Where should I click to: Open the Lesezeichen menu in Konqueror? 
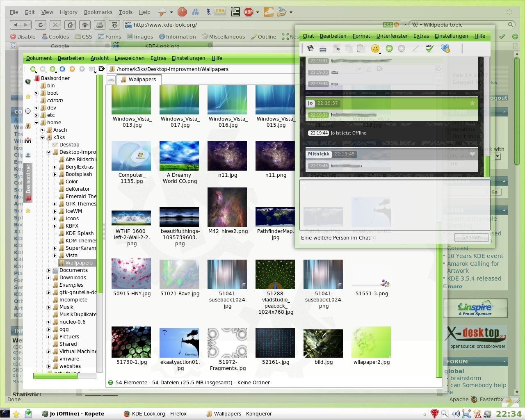[x=130, y=58]
